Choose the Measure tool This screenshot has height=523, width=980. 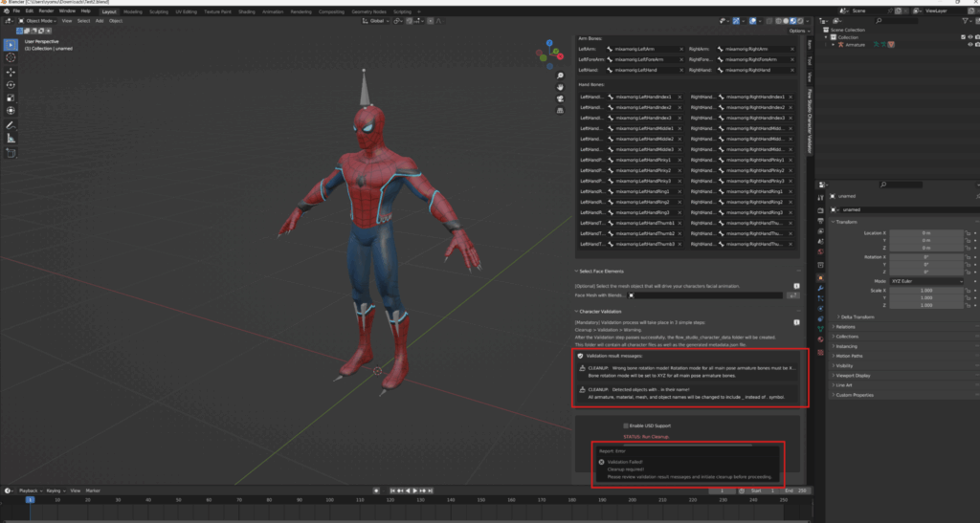[11, 138]
